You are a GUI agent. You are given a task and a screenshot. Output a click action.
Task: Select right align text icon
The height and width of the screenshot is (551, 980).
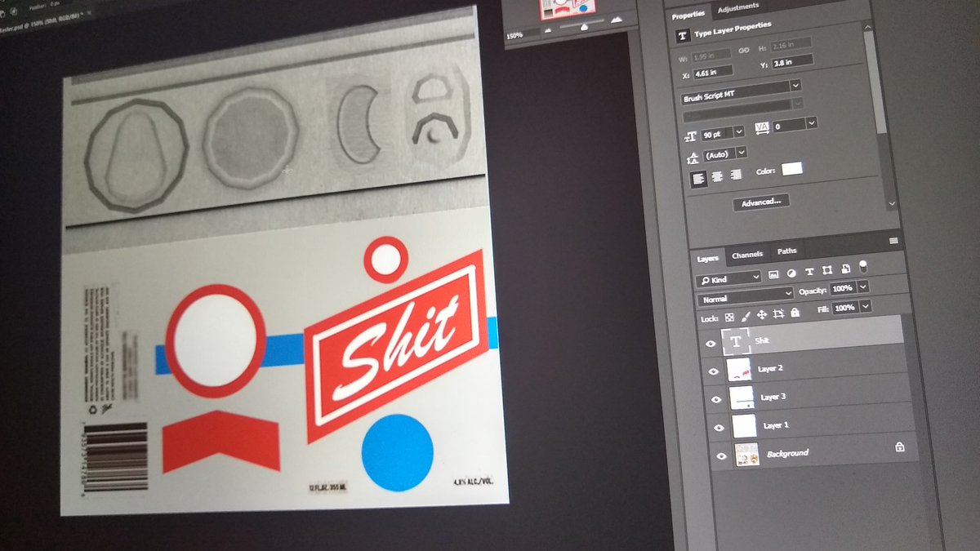coord(736,175)
